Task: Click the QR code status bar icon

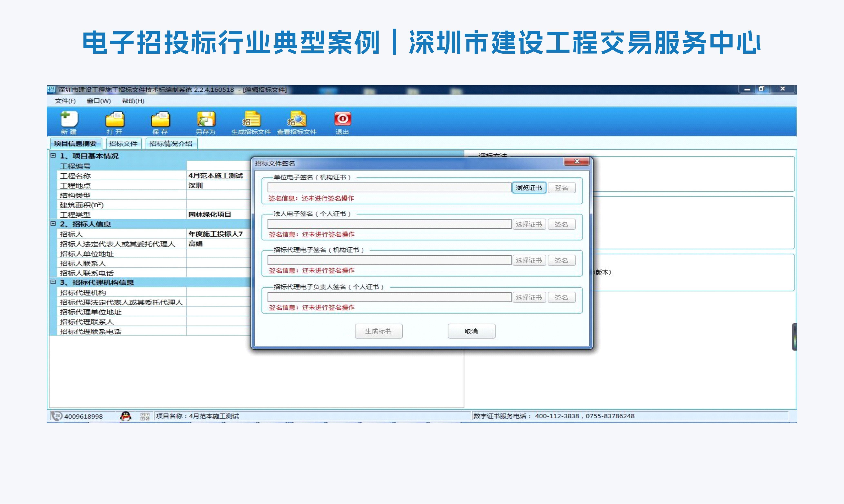Action: (145, 416)
